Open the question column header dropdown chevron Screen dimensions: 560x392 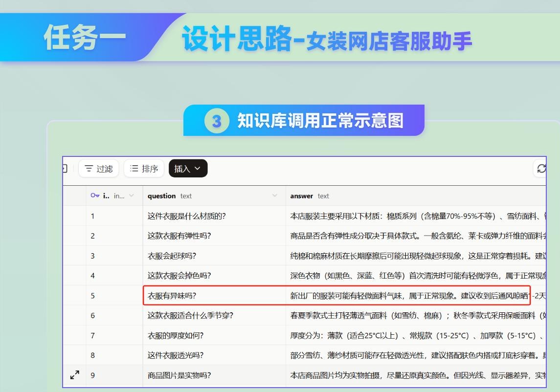275,196
